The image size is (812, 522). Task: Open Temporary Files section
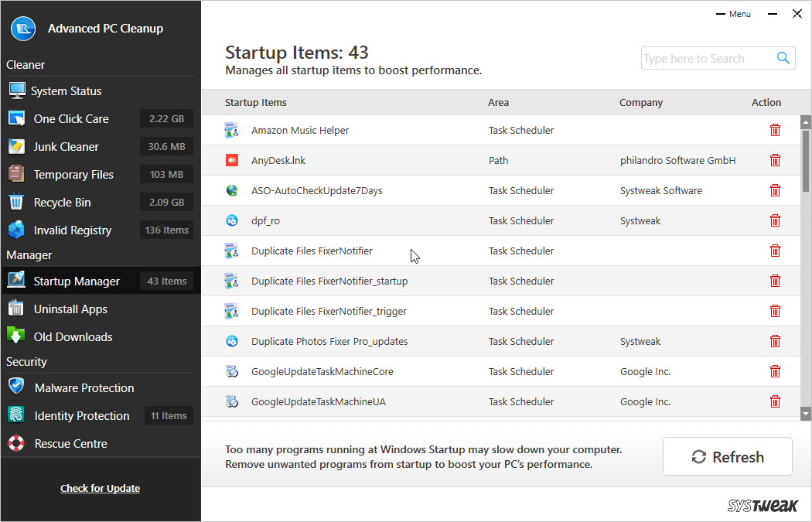coord(73,175)
